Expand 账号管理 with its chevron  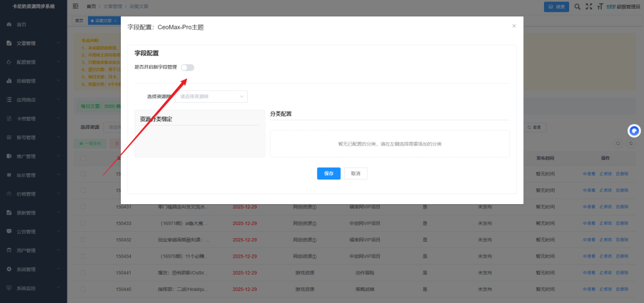click(x=58, y=137)
